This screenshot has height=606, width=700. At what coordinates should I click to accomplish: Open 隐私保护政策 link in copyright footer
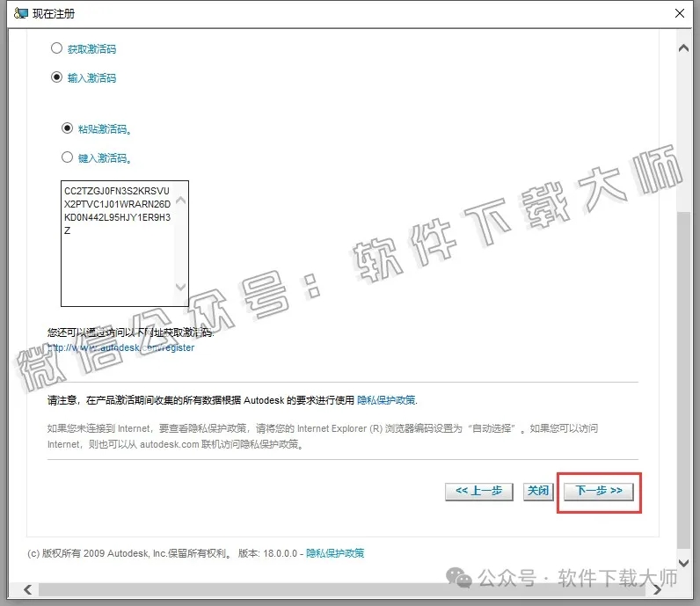coord(335,553)
